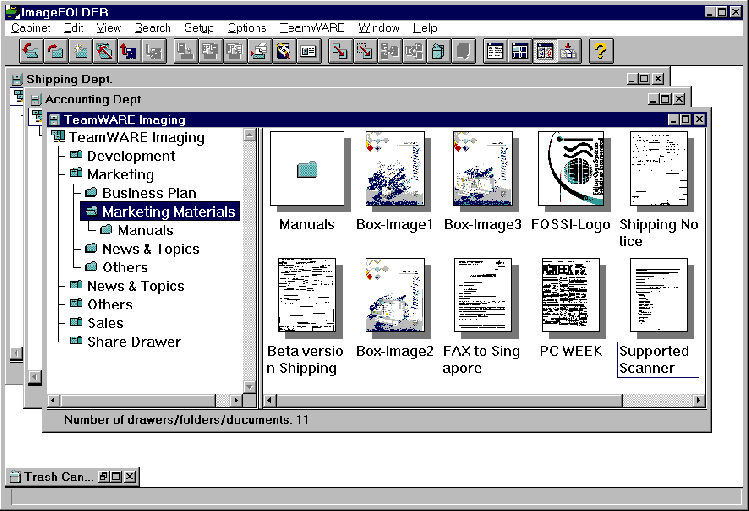This screenshot has width=749, height=511.
Task: Open the Options menu
Action: 246,28
